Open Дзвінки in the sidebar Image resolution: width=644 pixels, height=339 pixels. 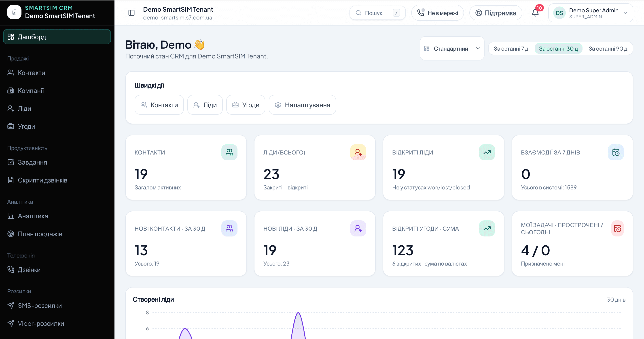coord(57,270)
